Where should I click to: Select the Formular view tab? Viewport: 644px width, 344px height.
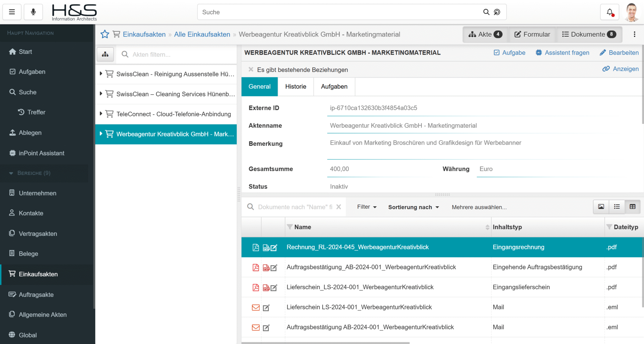532,34
